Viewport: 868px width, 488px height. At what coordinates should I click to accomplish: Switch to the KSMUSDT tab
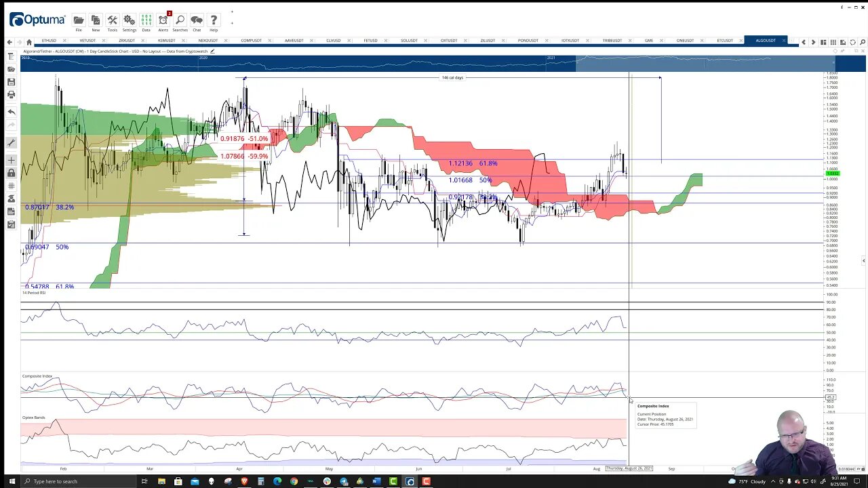coord(166,41)
